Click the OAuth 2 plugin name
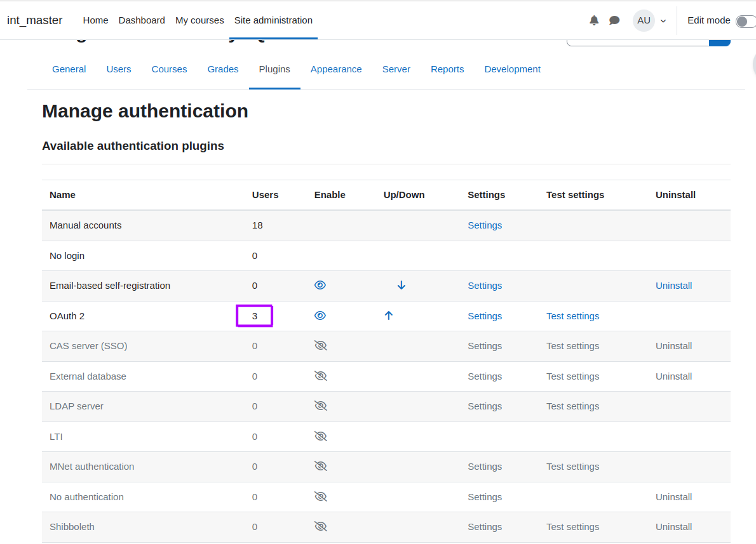Screen dimensions: 756x544 67,316
